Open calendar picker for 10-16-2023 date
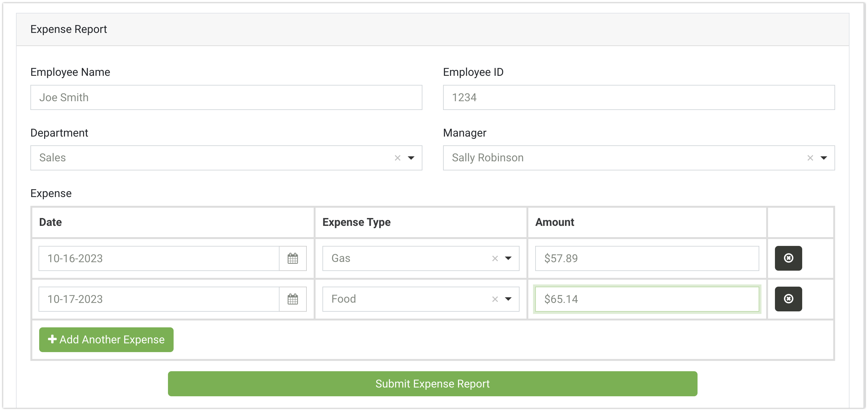The image size is (868, 411). [x=292, y=258]
